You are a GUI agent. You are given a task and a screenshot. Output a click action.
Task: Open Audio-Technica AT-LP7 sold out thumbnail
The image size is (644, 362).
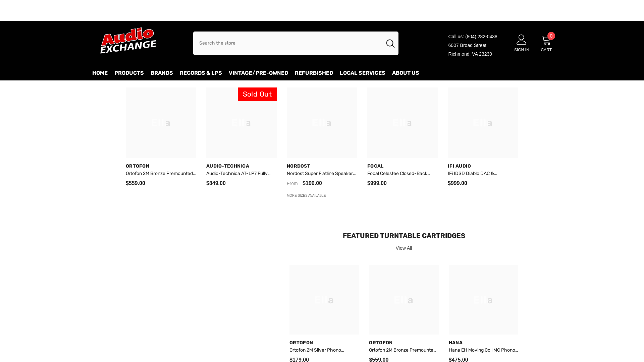point(241,123)
